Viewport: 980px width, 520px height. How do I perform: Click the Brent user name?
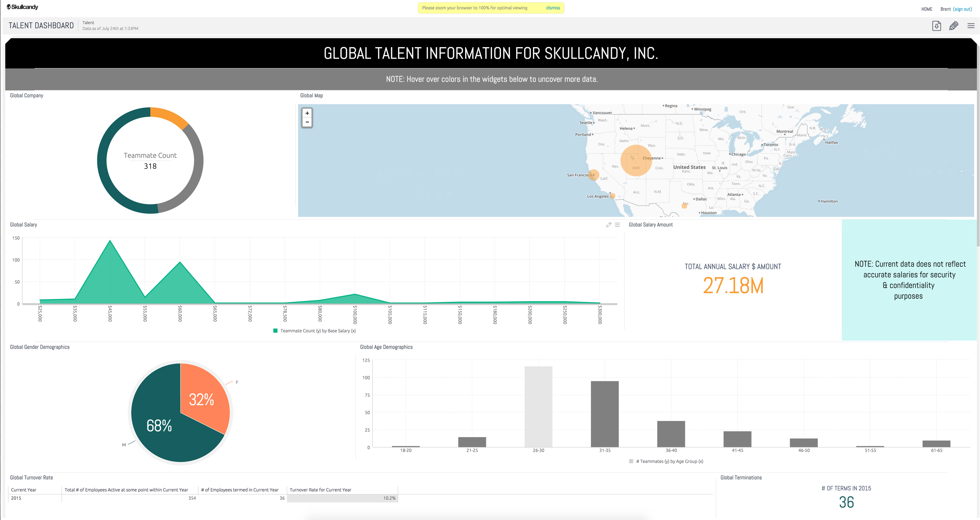945,9
